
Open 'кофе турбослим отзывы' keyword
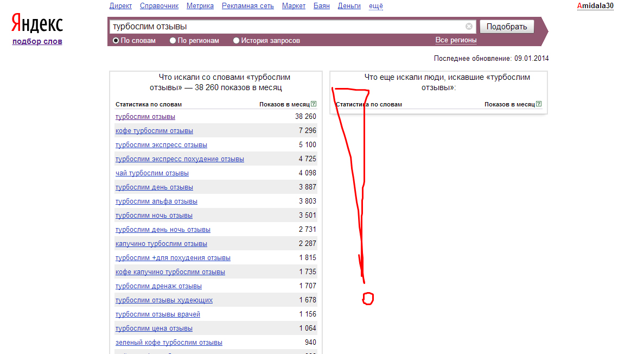tap(154, 131)
